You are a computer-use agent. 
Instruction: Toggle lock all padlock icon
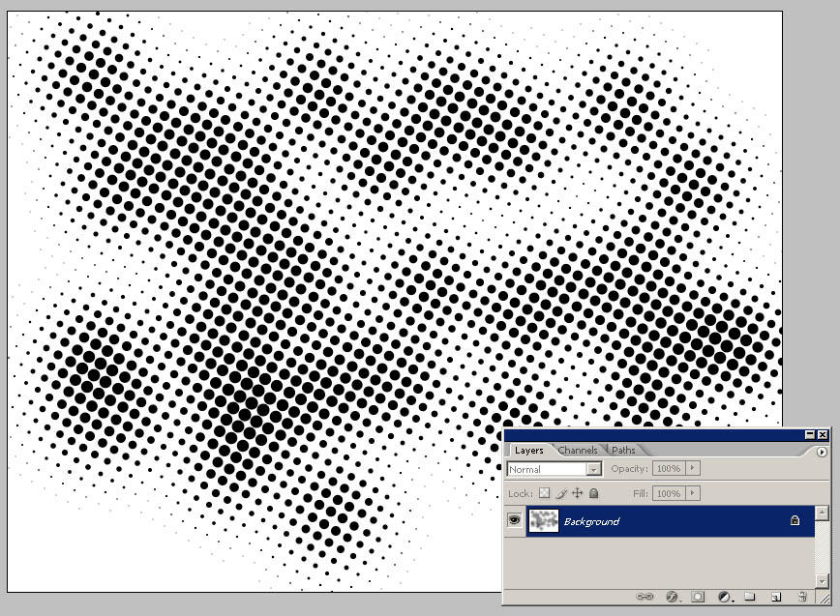point(593,493)
